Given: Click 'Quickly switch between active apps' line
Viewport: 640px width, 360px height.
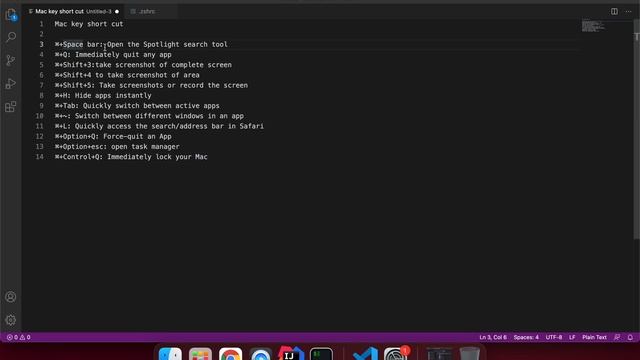Looking at the screenshot, I should 137,106.
